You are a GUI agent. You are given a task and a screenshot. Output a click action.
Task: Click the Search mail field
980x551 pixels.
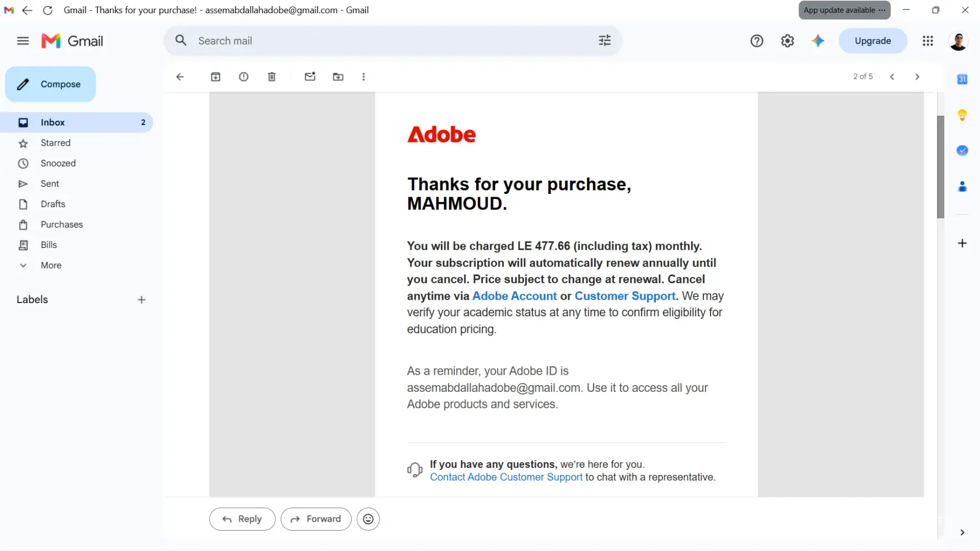(393, 41)
